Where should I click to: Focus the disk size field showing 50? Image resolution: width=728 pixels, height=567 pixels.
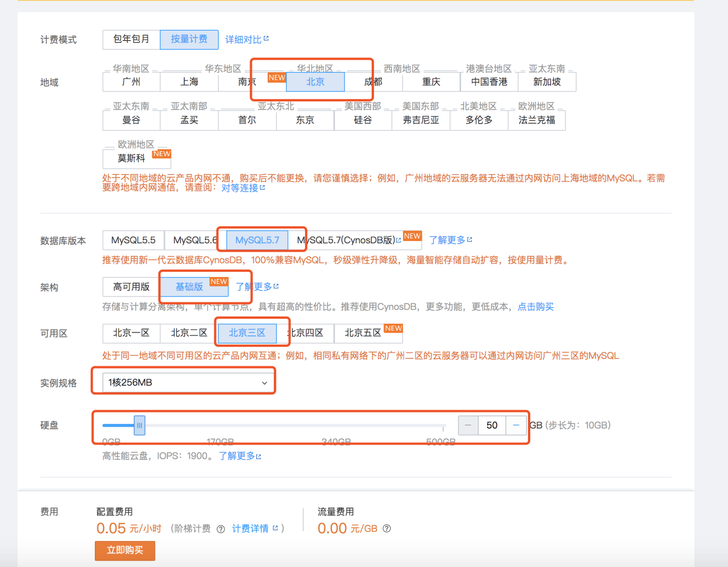tap(492, 425)
